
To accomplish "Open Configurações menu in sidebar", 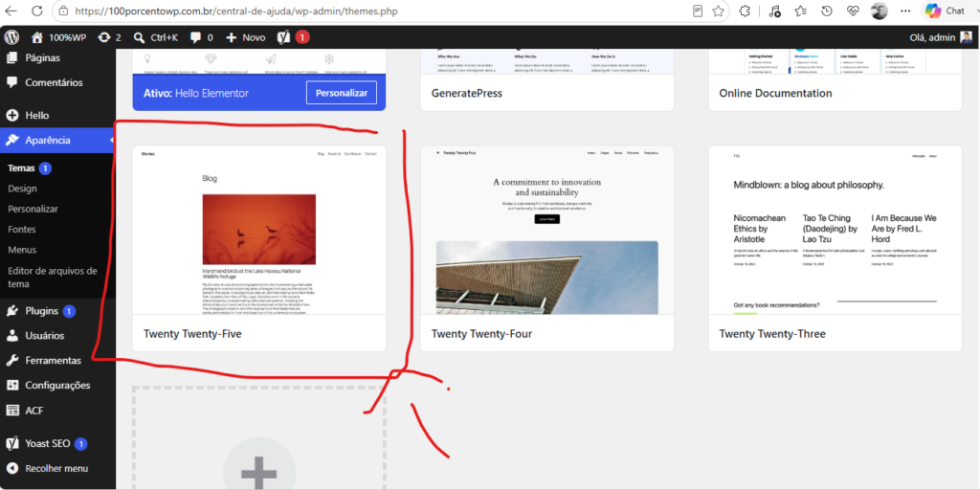I will [57, 385].
